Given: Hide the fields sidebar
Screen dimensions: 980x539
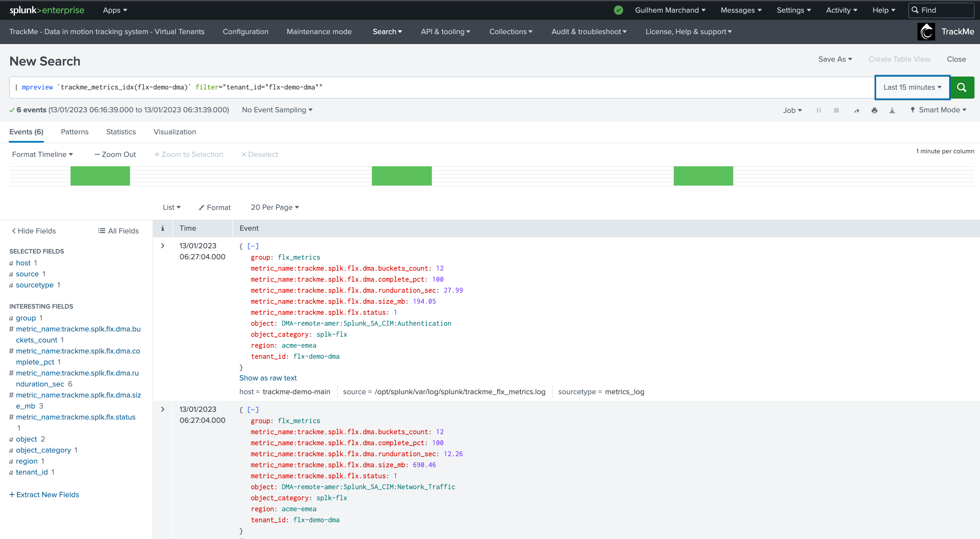Looking at the screenshot, I should (34, 231).
